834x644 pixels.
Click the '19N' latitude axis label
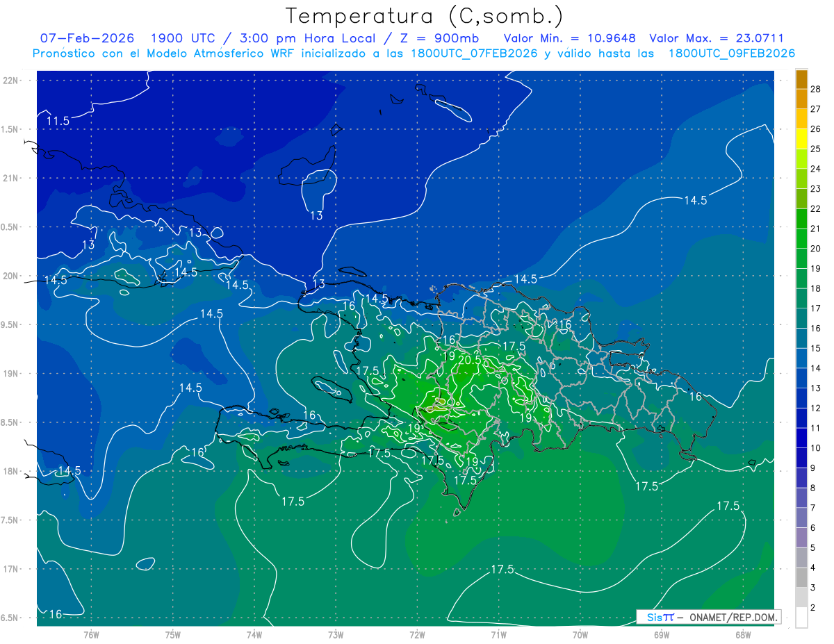click(x=11, y=373)
